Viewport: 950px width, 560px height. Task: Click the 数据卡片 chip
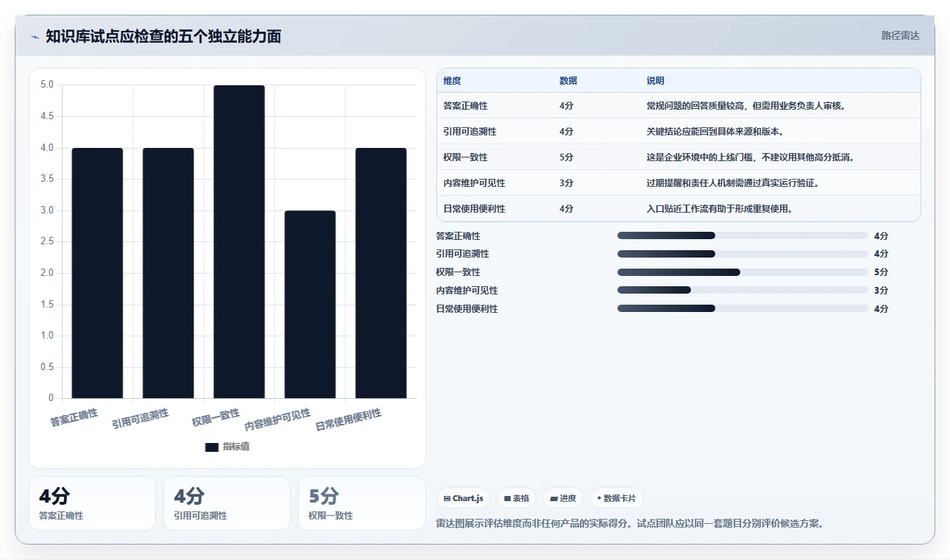[x=617, y=498]
